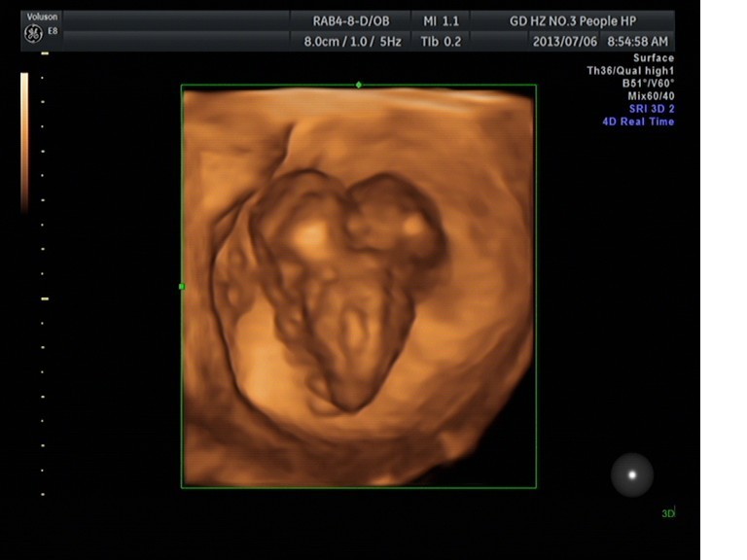The height and width of the screenshot is (560, 747).
Task: Click the light source sphere icon
Action: (632, 474)
